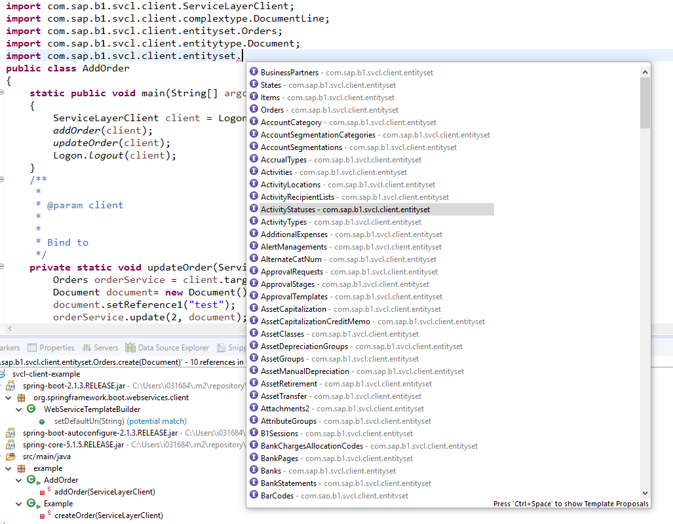Viewport: 673px width, 524px height.
Task: Select svcl-client-example project node
Action: coord(46,374)
